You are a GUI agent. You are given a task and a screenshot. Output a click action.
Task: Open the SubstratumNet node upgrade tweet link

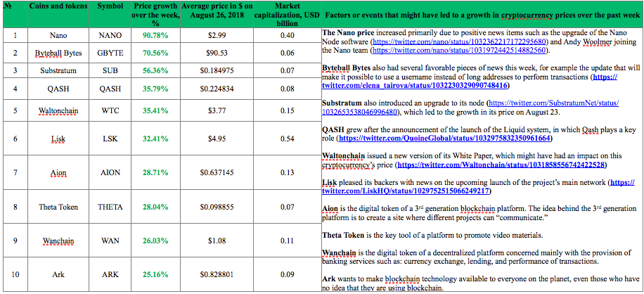coord(470,107)
